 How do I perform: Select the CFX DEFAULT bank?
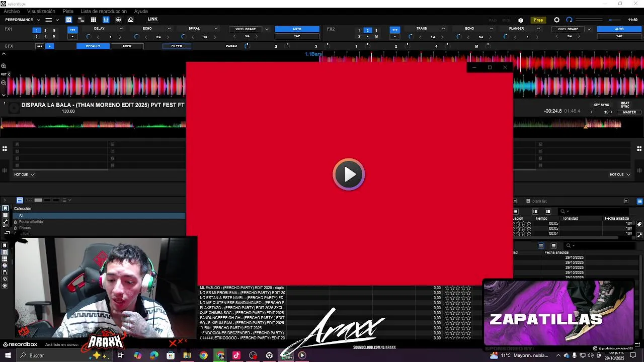point(93,46)
